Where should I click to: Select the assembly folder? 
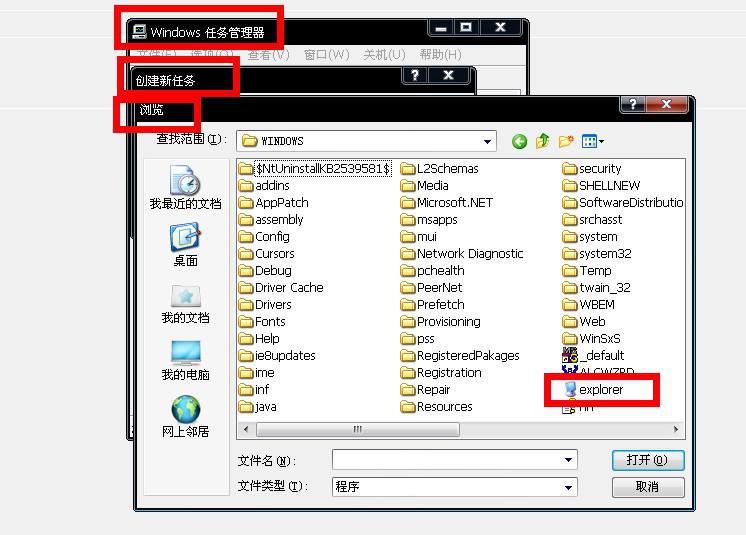point(271,220)
